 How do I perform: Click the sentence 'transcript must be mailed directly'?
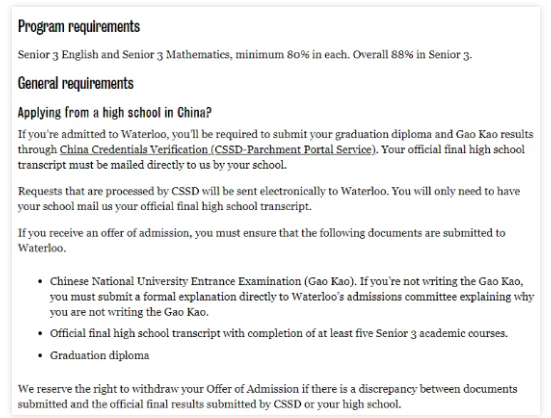[152, 165]
